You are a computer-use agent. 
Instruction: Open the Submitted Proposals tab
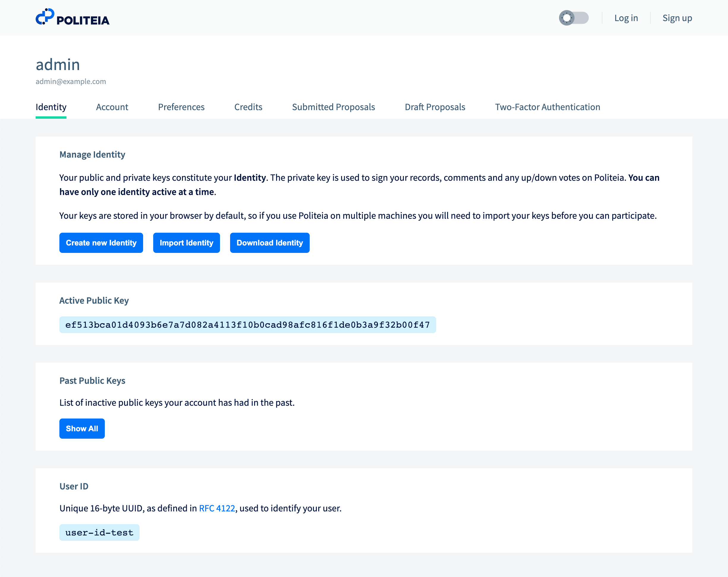pos(333,107)
